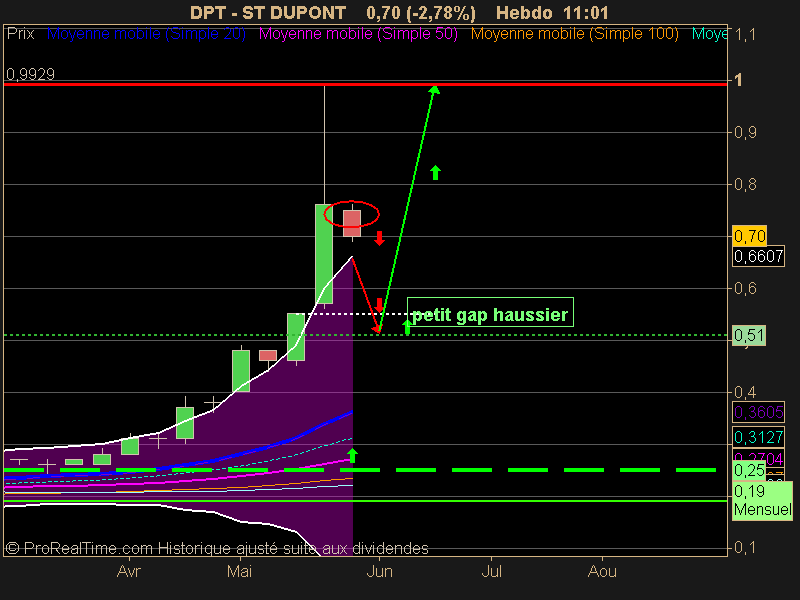Select Moyenne mobile (Simple 100) legend
This screenshot has height=600, width=800.
coord(574,34)
